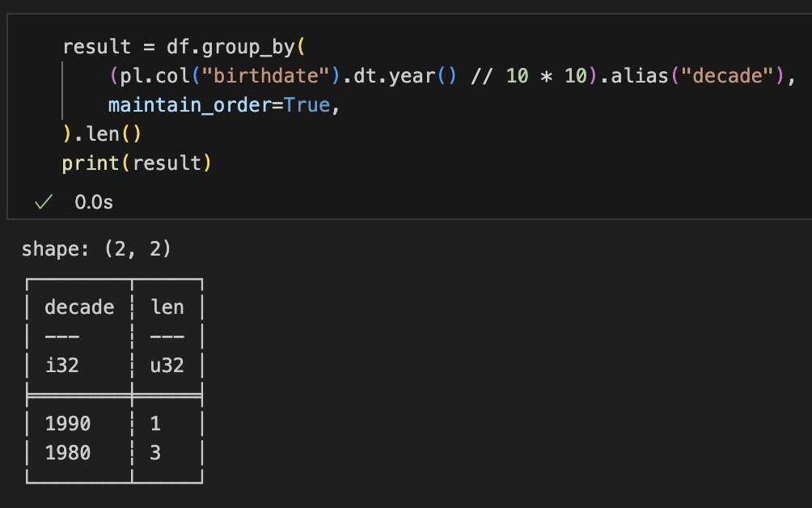Click the result argument inside print
This screenshot has height=508, width=812.
[x=167, y=163]
